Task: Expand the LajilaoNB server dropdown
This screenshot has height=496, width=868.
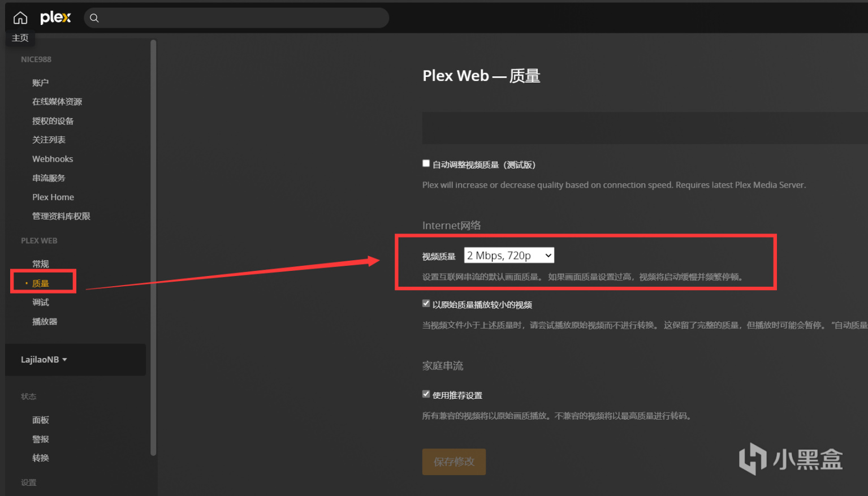Action: pyautogui.click(x=44, y=360)
